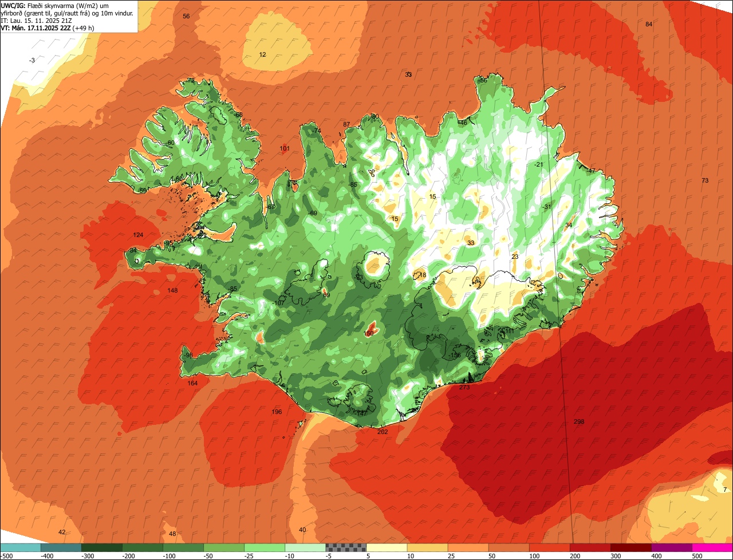This screenshot has width=733, height=560.
Task: Click the pale yellow swatch between 5 and 10
Action: click(387, 547)
